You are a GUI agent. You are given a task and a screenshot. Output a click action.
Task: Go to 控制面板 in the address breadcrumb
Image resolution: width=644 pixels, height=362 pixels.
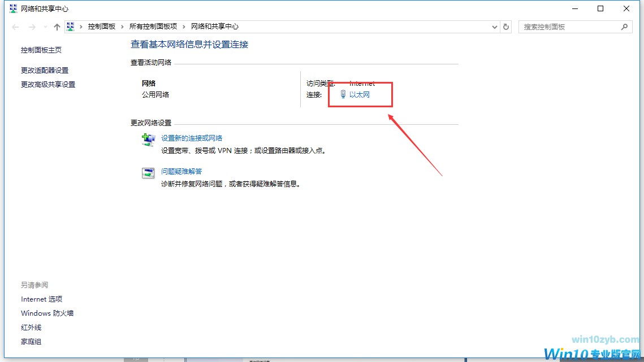(x=102, y=27)
